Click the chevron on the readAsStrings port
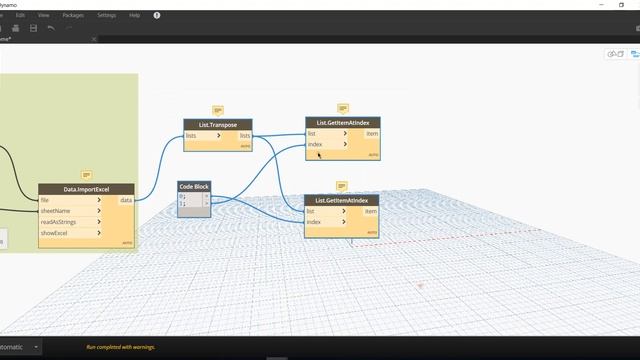Viewport: 640px width, 360px height. [x=99, y=222]
